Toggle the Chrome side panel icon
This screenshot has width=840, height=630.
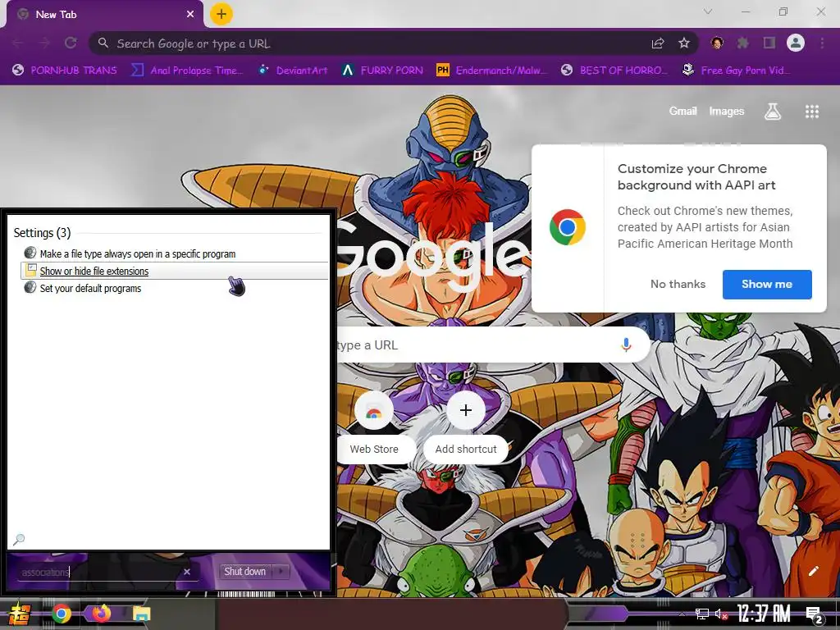(769, 43)
